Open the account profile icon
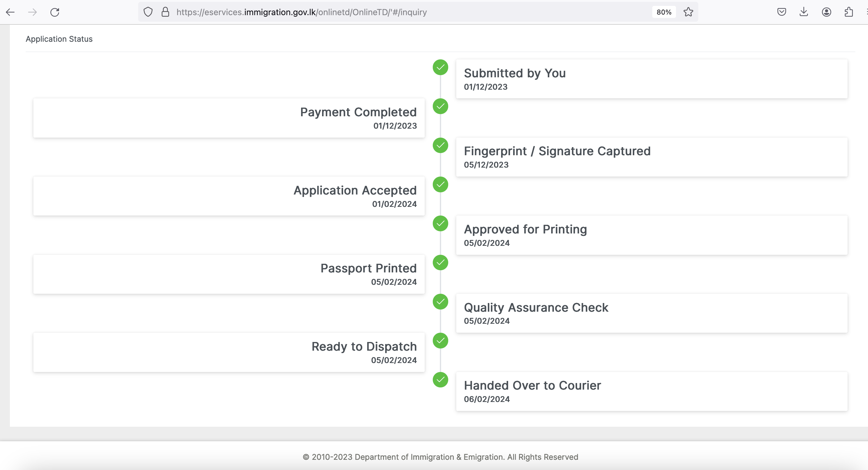 827,12
